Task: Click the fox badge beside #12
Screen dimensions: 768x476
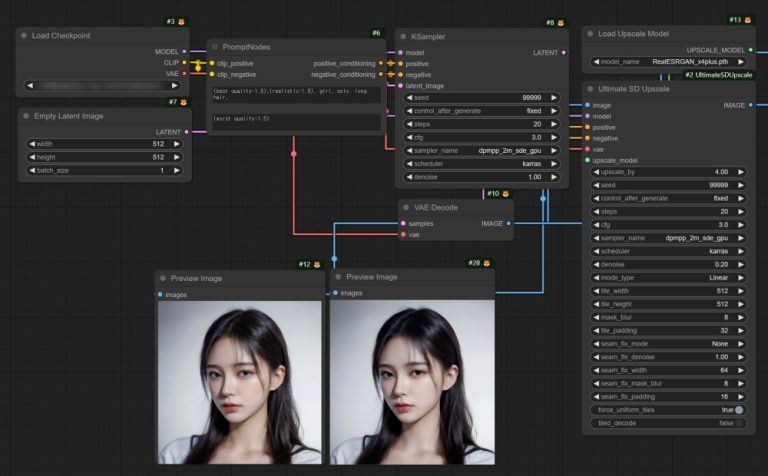Action: coord(317,264)
